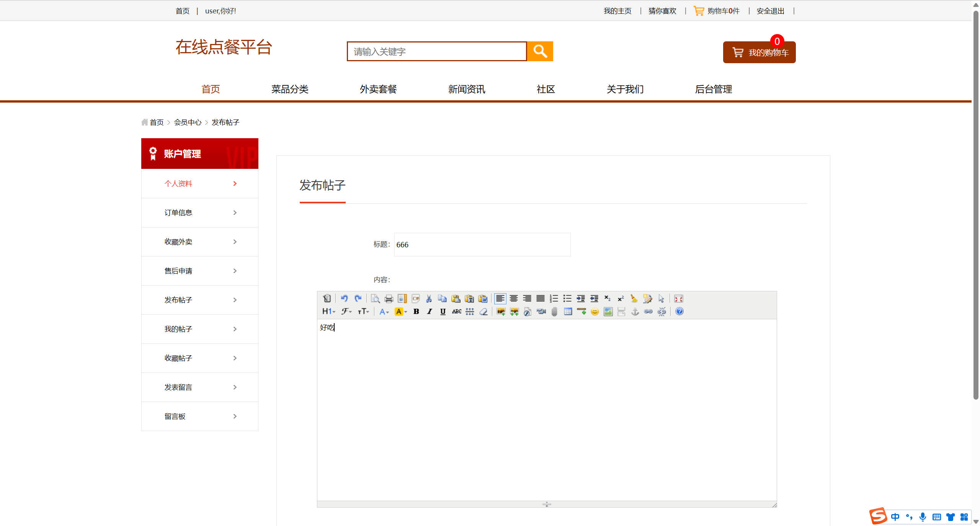Viewport: 980px width, 526px height.
Task: Insert a smiley emoticon into the post
Action: pos(595,312)
